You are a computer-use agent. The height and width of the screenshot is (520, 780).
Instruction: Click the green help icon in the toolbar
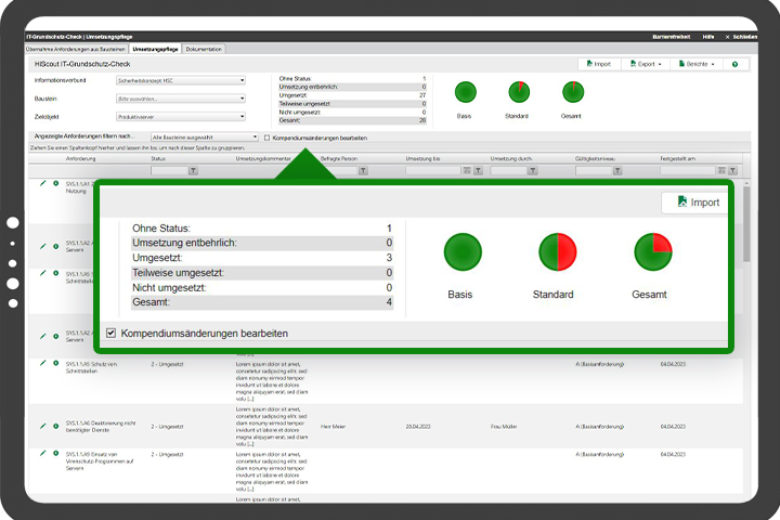pos(735,64)
